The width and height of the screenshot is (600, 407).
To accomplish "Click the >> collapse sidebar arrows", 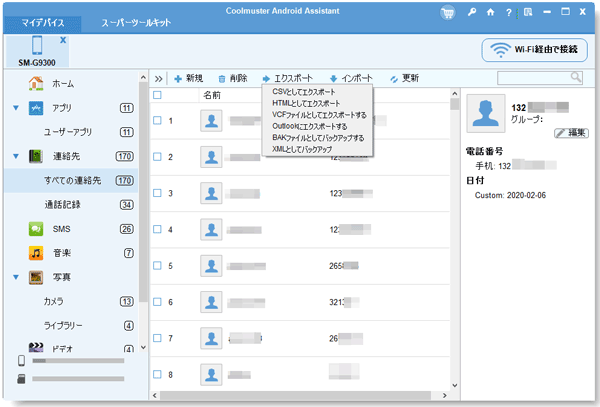I will (x=158, y=79).
